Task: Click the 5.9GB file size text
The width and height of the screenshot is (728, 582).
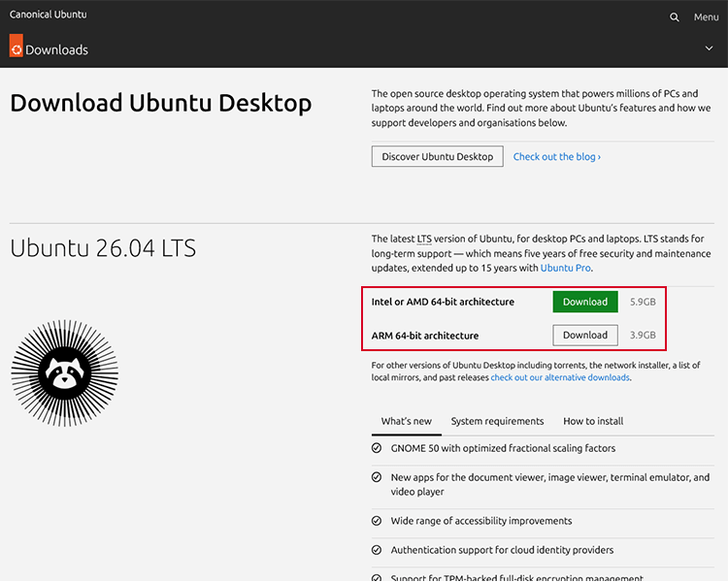Action: click(x=643, y=302)
